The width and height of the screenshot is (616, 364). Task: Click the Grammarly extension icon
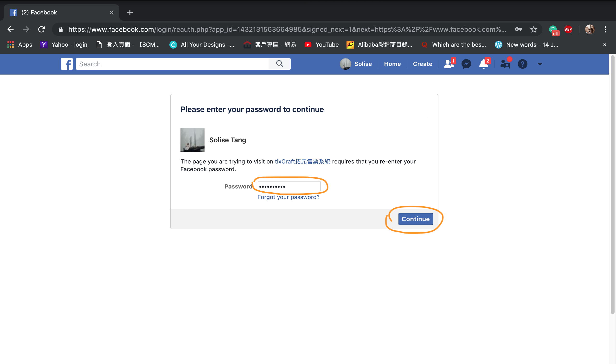[x=553, y=30]
